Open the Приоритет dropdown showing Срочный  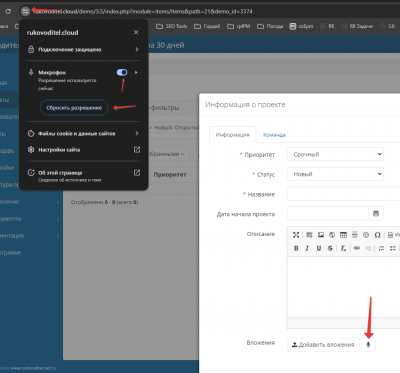[335, 154]
